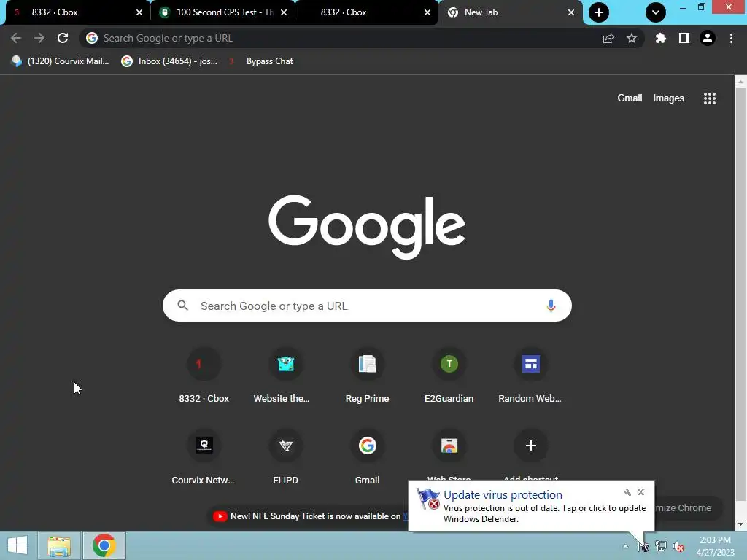Open the Bypass Chat bookmark
The image size is (747, 560).
261,61
